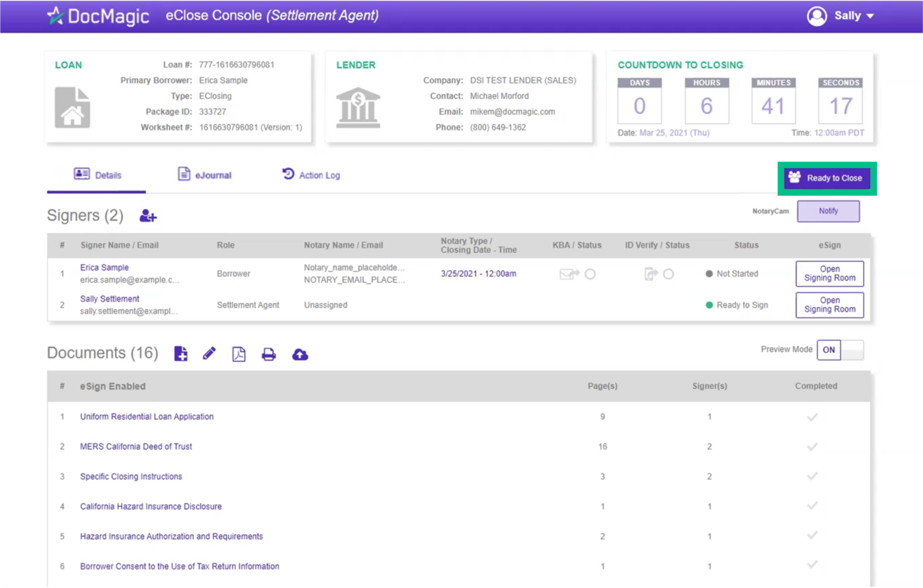Image resolution: width=923 pixels, height=588 pixels.
Task: Click the MINUTES countdown box
Action: (773, 101)
